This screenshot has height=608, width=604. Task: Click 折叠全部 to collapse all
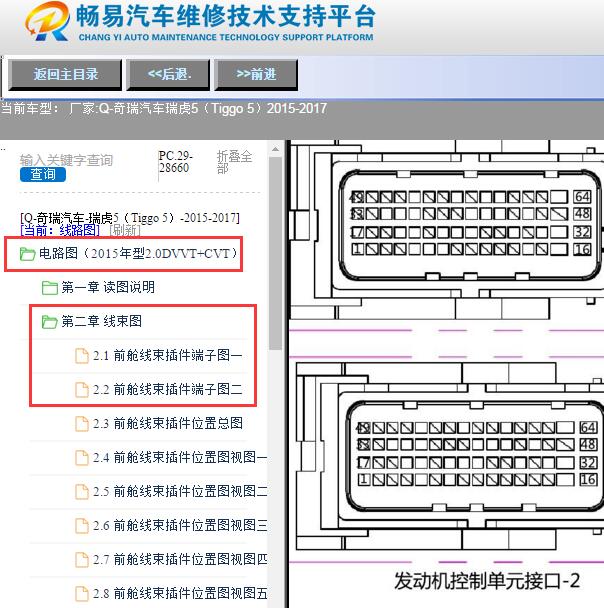(234, 162)
